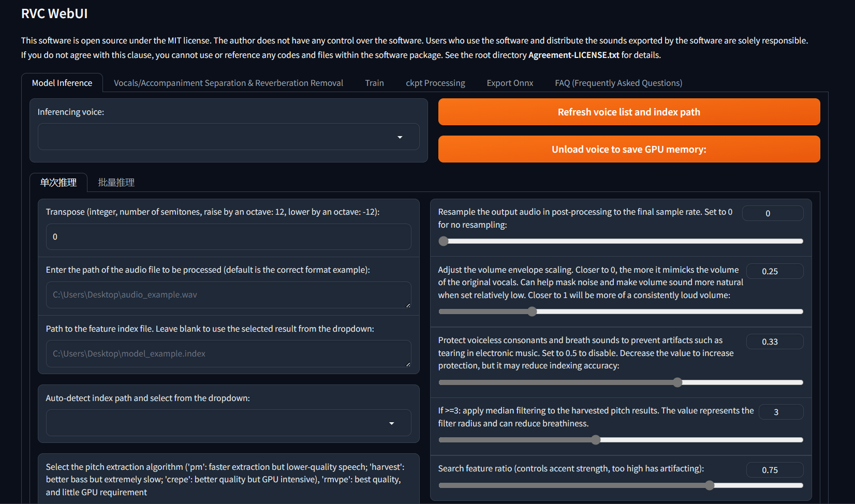Click the search feature ratio slider
855x504 pixels.
pyautogui.click(x=621, y=485)
